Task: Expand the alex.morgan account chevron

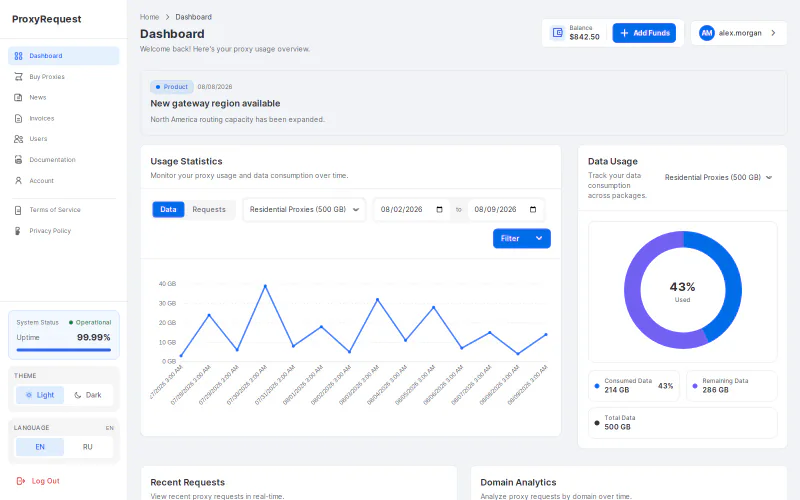Action: [773, 33]
